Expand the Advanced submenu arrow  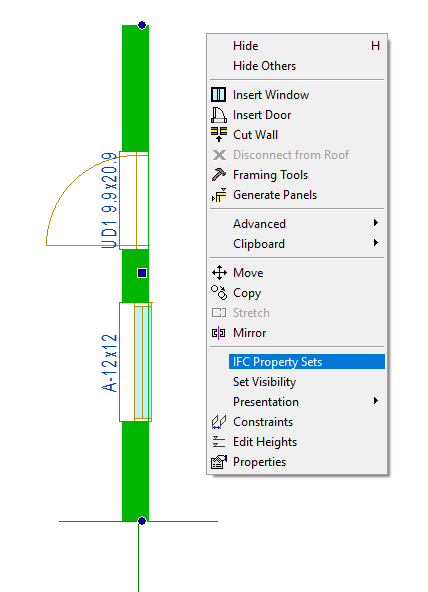(376, 223)
